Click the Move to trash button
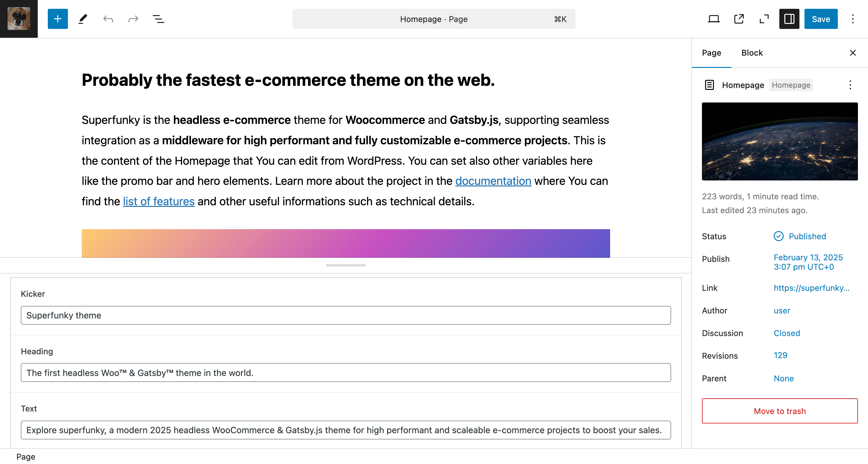 pyautogui.click(x=779, y=411)
